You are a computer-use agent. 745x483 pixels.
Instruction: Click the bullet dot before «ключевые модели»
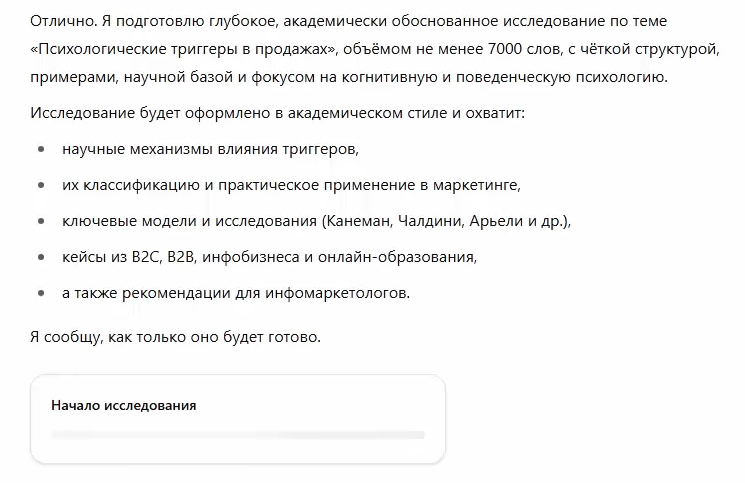pos(41,221)
